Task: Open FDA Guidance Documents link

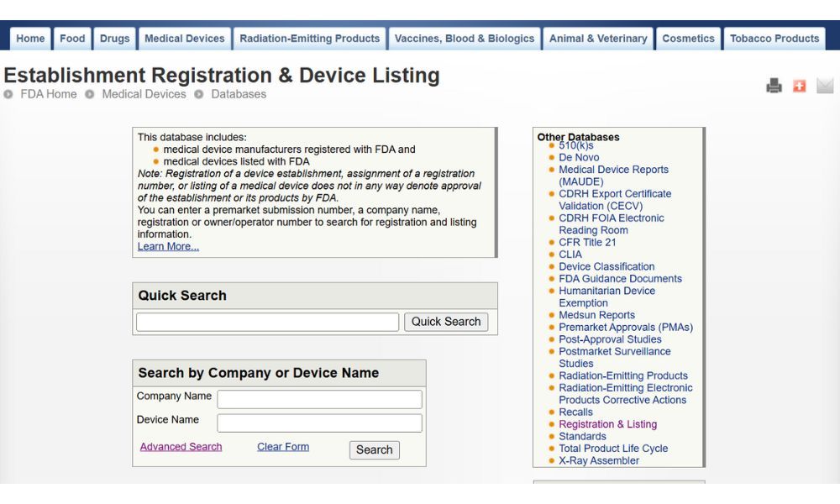Action: tap(620, 279)
